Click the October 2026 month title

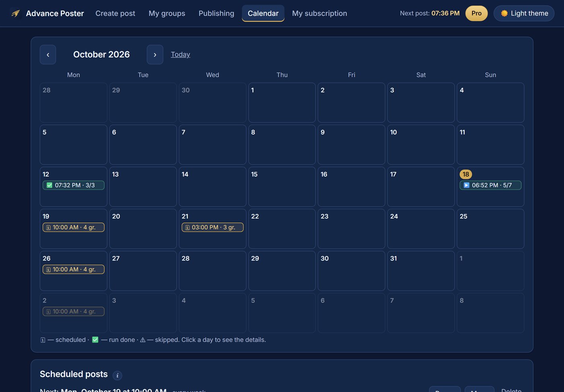102,54
